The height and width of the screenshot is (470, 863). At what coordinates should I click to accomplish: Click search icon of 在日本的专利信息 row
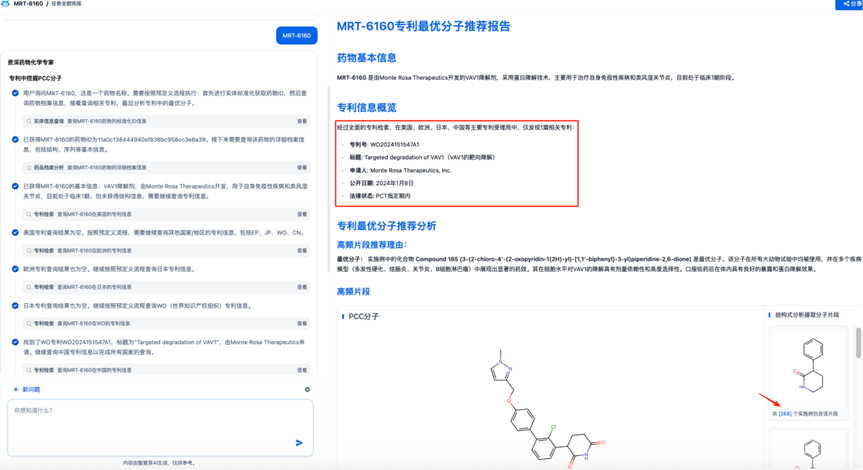[29, 287]
